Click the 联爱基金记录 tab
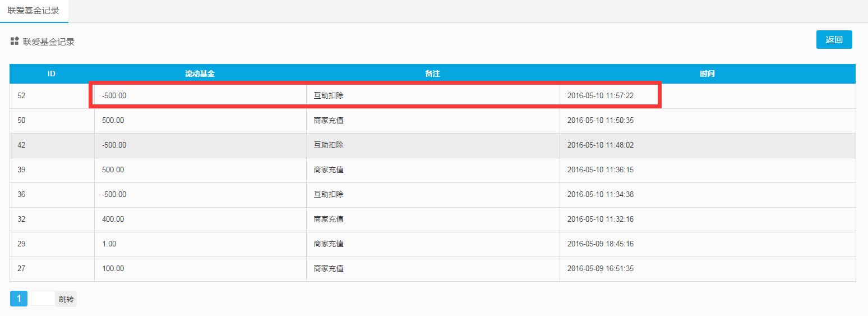The height and width of the screenshot is (316, 868). [34, 11]
